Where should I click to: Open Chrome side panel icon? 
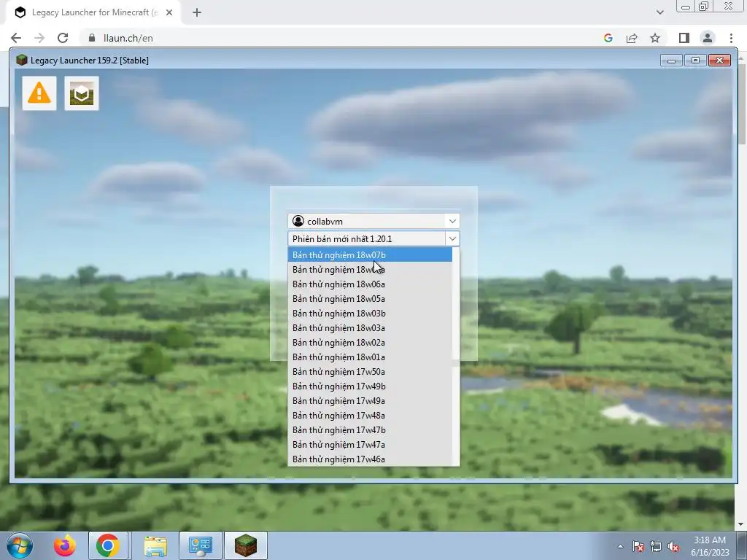[684, 38]
